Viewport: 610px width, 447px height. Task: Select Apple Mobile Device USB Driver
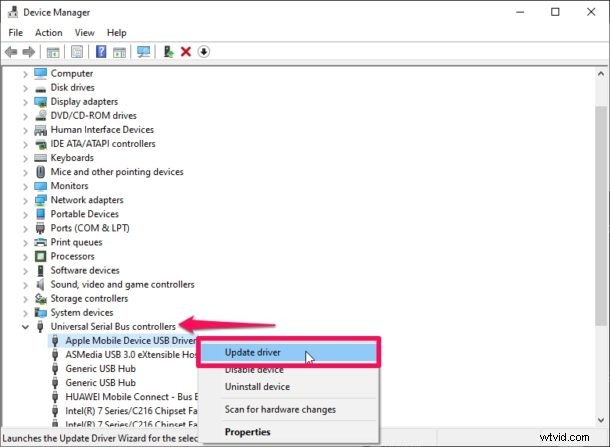click(x=131, y=341)
